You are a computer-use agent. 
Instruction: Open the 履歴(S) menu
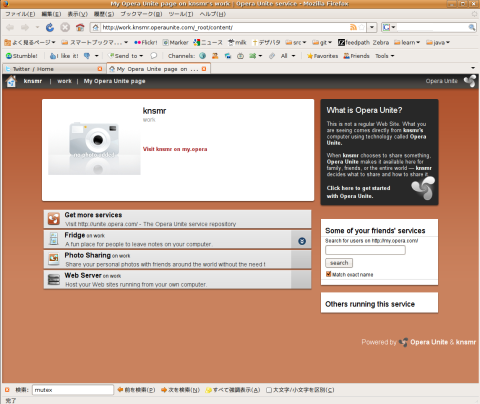(104, 14)
